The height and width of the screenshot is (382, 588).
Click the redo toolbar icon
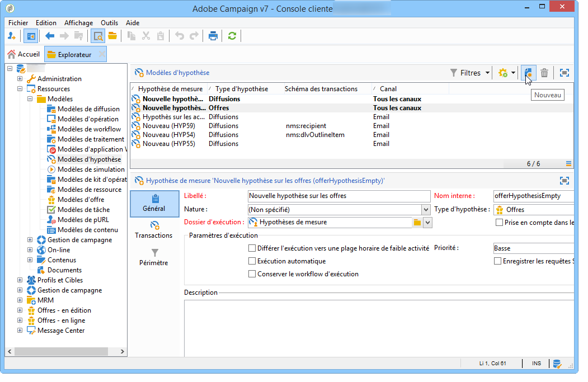point(194,36)
